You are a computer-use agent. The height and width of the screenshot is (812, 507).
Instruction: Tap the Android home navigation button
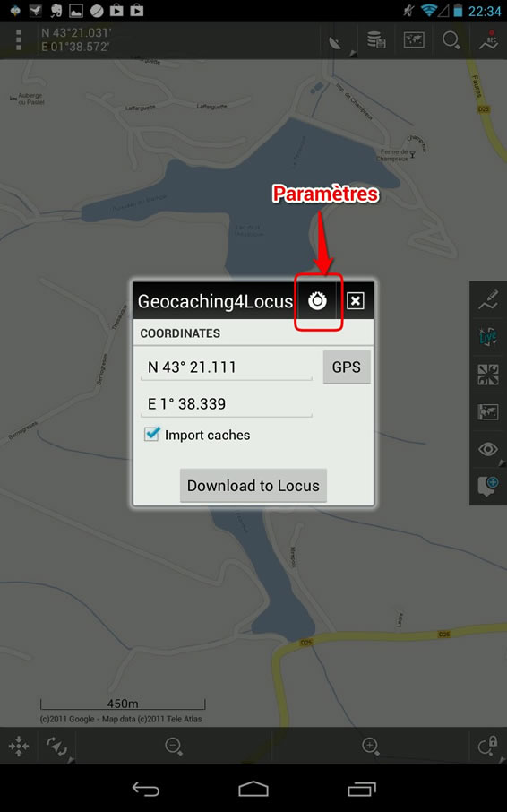(x=253, y=789)
